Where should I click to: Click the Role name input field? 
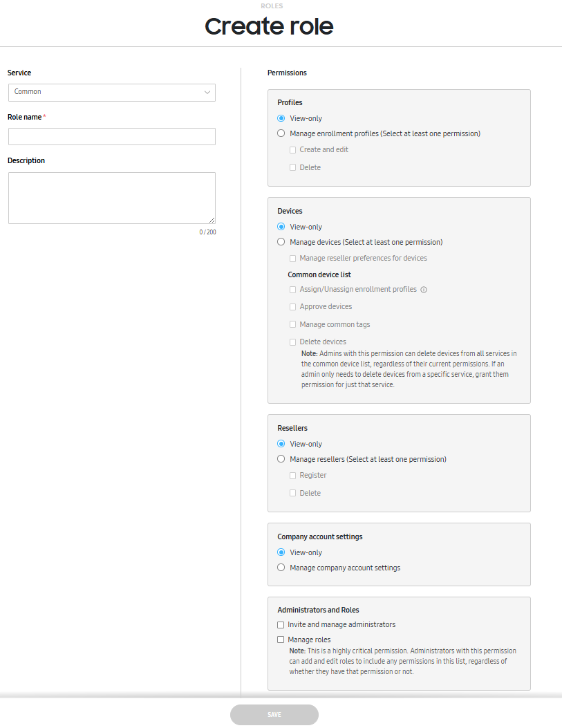coord(111,136)
